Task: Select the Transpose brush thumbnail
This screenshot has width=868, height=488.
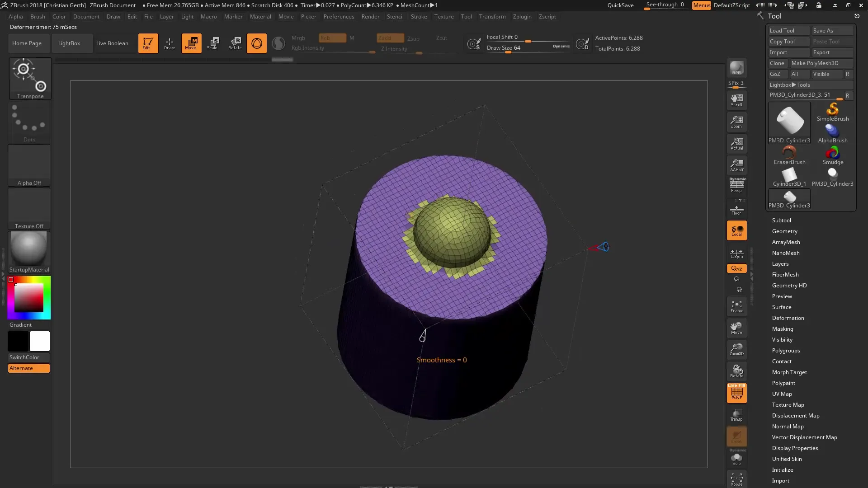Action: 30,78
